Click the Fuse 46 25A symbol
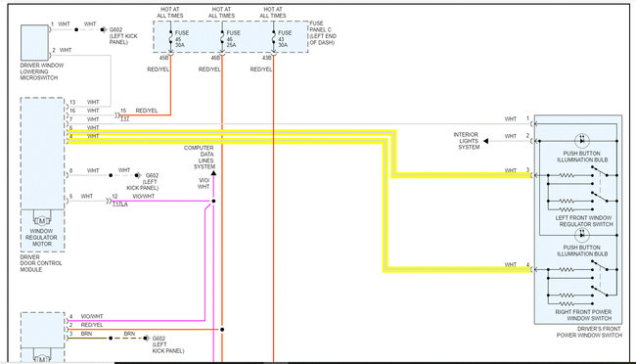The height and width of the screenshot is (364, 636). pos(222,38)
